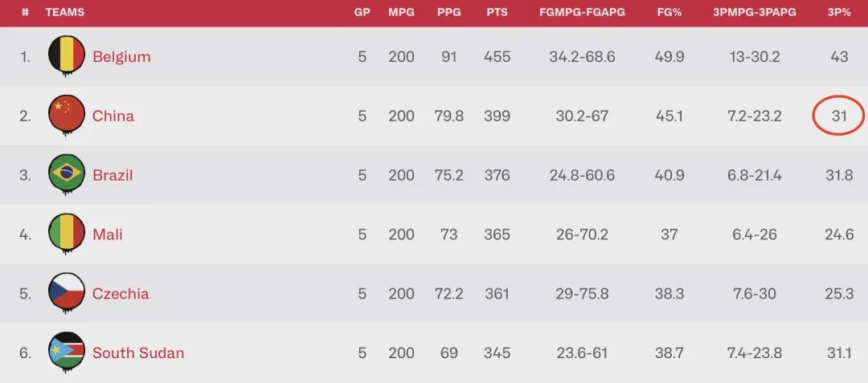868x383 pixels.
Task: Open the China team page
Action: (113, 116)
